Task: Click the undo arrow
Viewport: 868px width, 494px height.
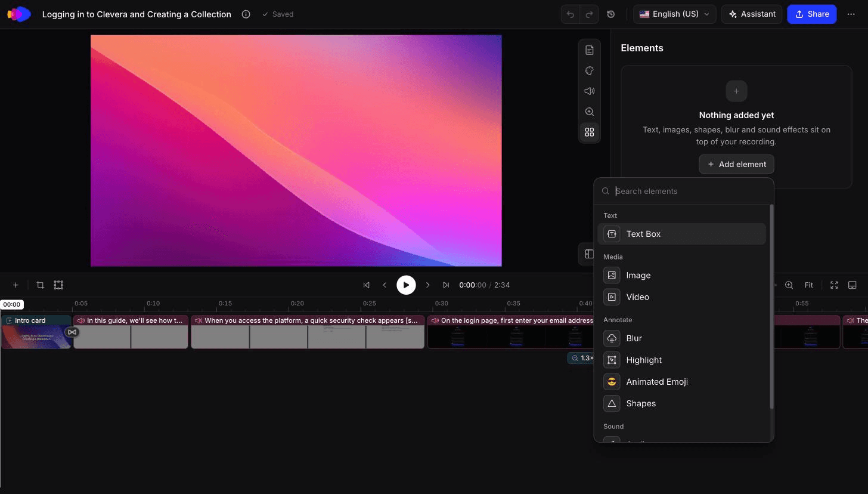Action: (x=571, y=14)
